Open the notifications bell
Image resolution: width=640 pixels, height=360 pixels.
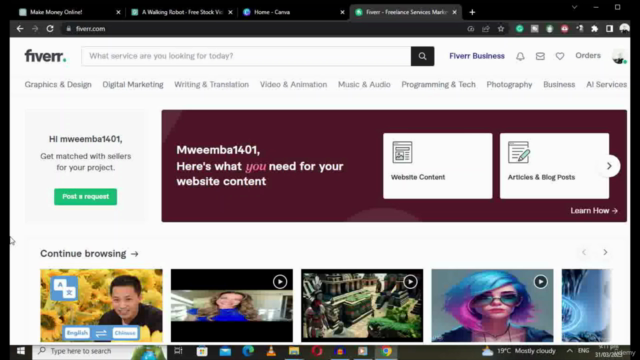[x=520, y=56]
